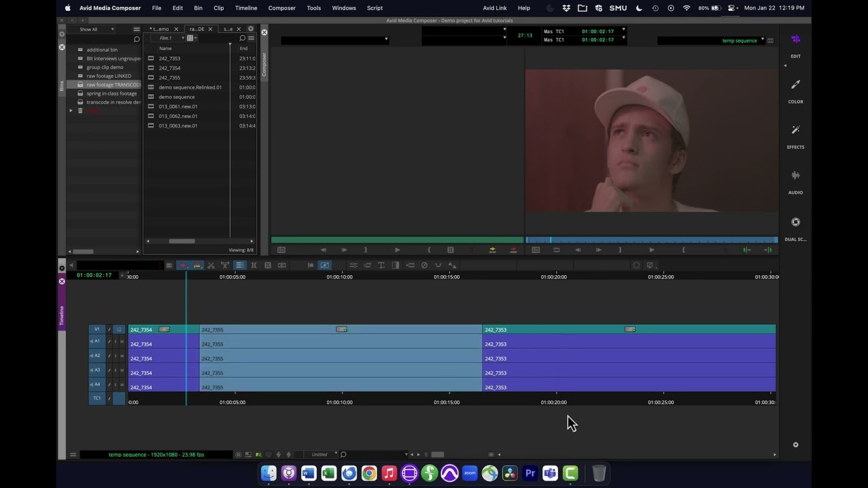Switch to the s...e bin tab
Viewport: 868px width, 488px height.
click(228, 29)
